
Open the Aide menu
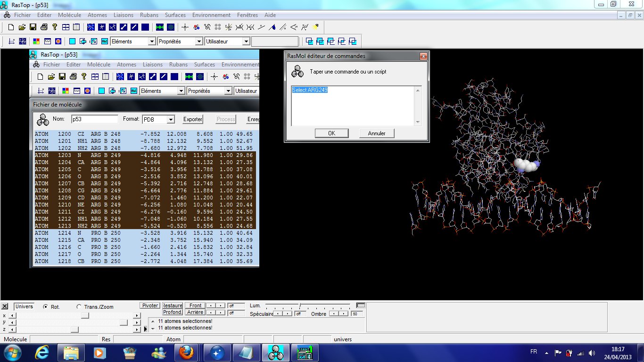point(270,15)
